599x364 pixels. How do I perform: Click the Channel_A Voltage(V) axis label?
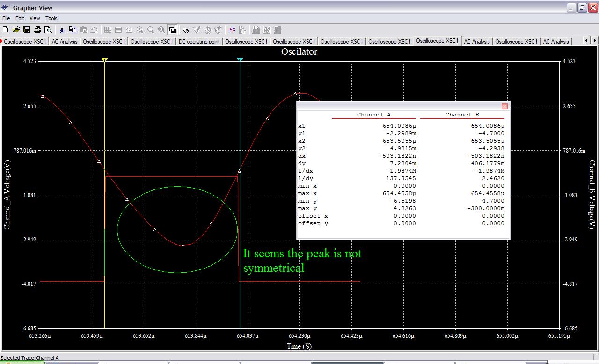pos(7,195)
